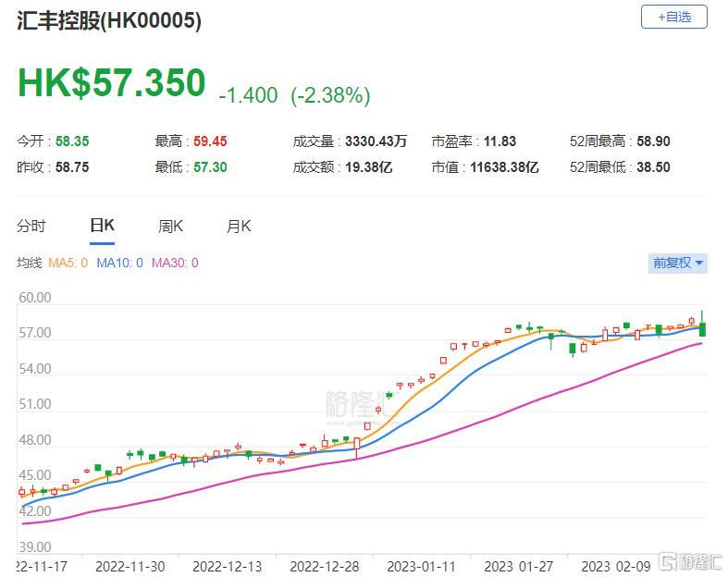
Task: Click the MA30 moving average label
Action: (x=175, y=264)
